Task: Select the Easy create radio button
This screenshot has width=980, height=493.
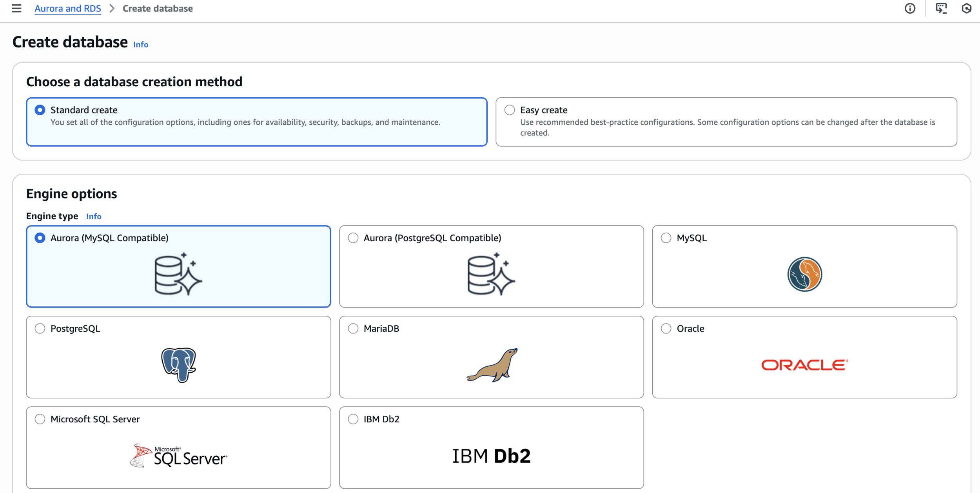Action: (x=509, y=110)
